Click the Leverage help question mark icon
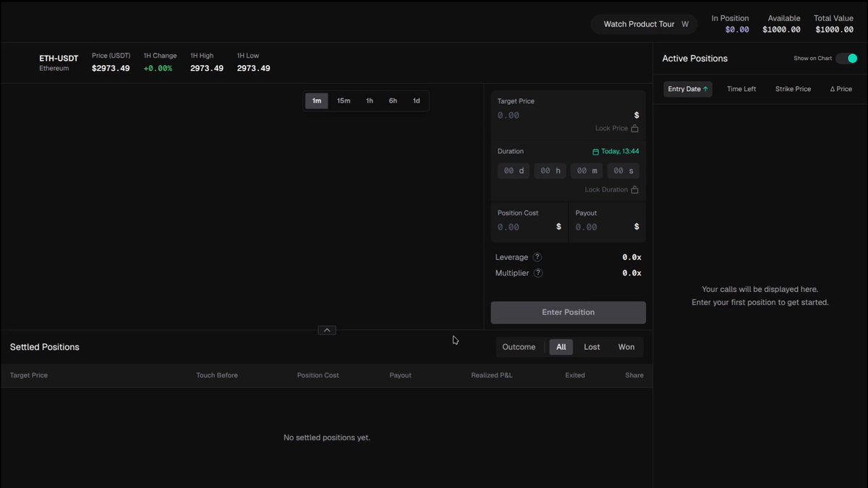The width and height of the screenshot is (868, 488). (537, 257)
